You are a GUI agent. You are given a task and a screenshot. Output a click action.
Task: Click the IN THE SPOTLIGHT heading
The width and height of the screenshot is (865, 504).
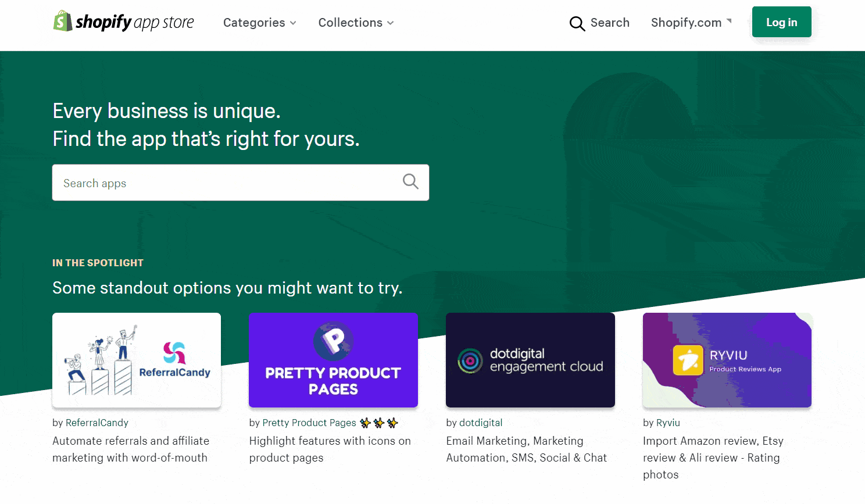click(98, 263)
